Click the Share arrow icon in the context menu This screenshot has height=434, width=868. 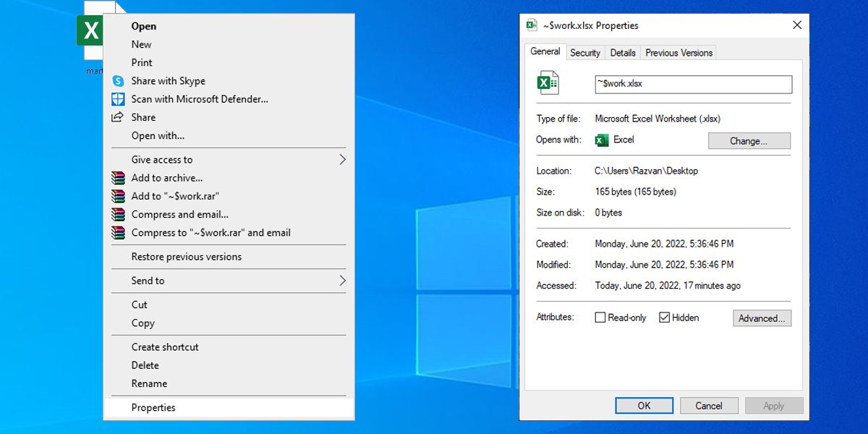click(118, 117)
